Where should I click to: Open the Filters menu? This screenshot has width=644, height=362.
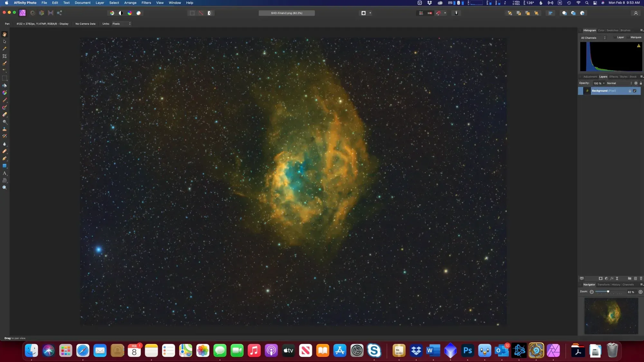tap(146, 3)
